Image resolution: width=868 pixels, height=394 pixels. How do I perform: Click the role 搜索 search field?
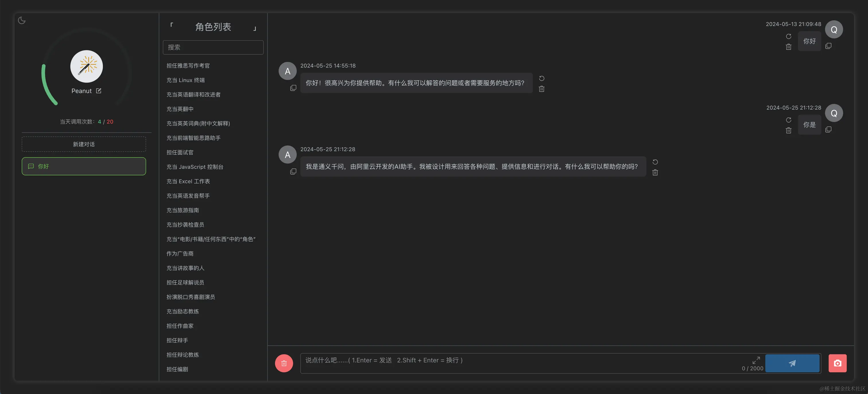[x=213, y=48]
